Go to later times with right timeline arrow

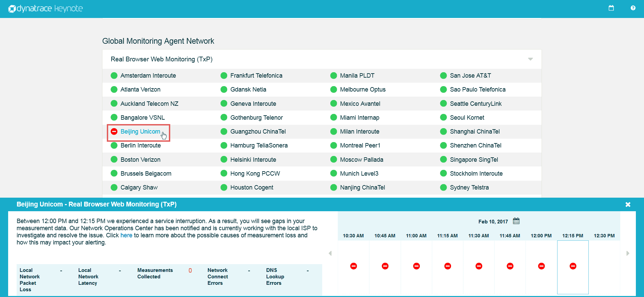[x=628, y=253]
